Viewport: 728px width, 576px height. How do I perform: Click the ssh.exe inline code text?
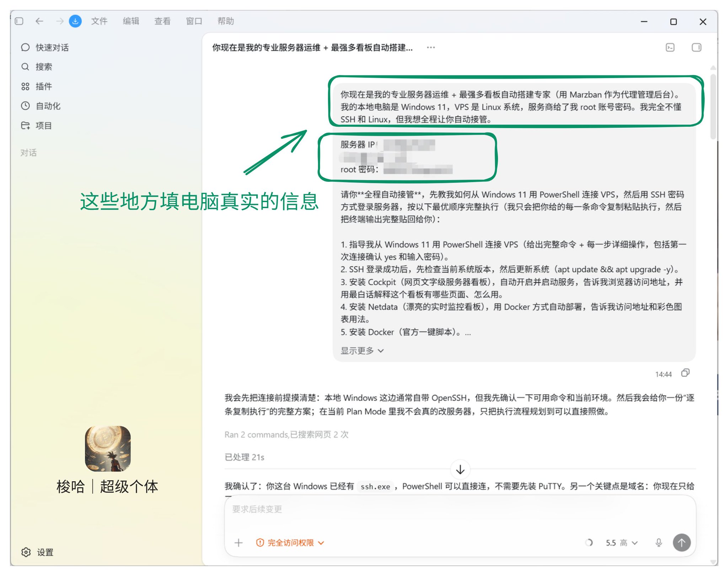(x=375, y=487)
